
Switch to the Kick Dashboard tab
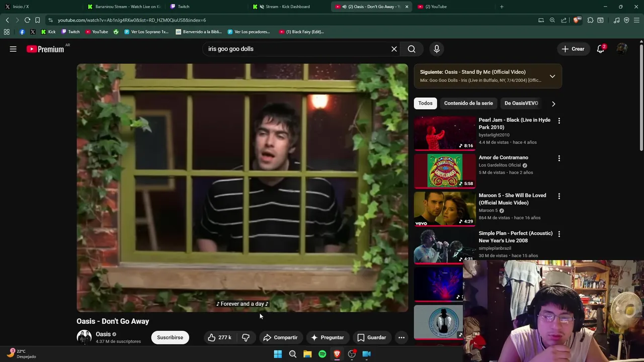289,7
